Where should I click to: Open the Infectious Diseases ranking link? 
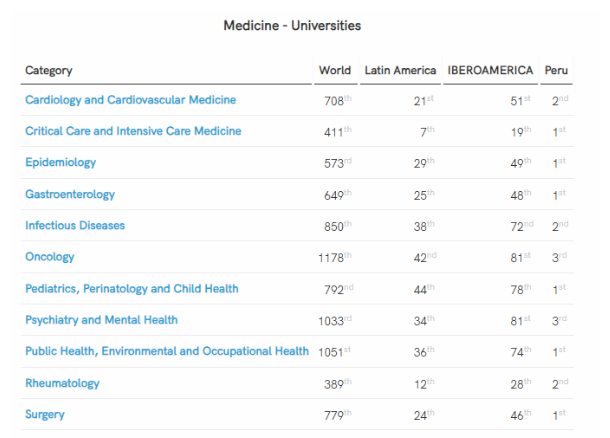[75, 226]
